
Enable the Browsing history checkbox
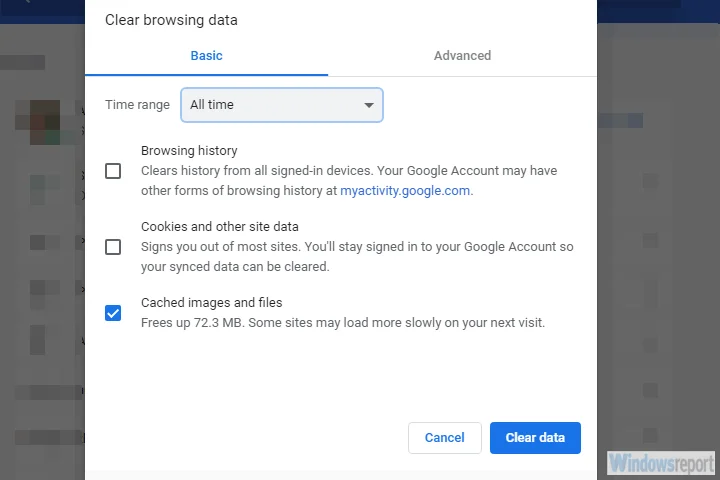[113, 171]
